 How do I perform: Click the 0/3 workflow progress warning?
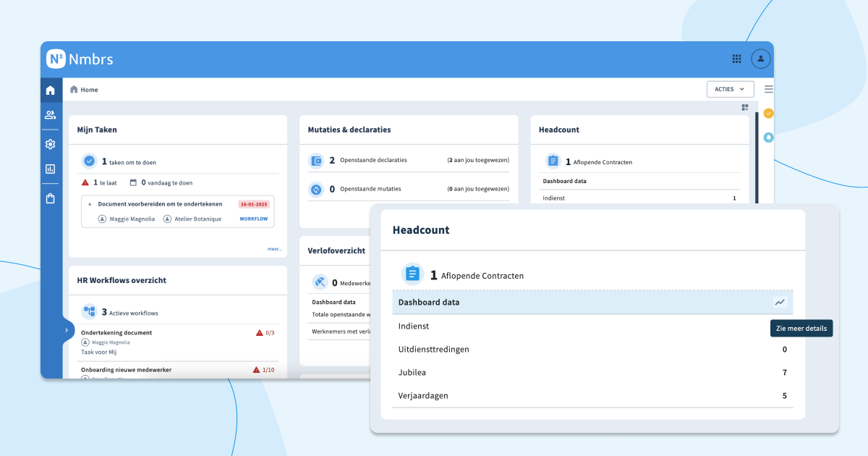click(x=265, y=333)
